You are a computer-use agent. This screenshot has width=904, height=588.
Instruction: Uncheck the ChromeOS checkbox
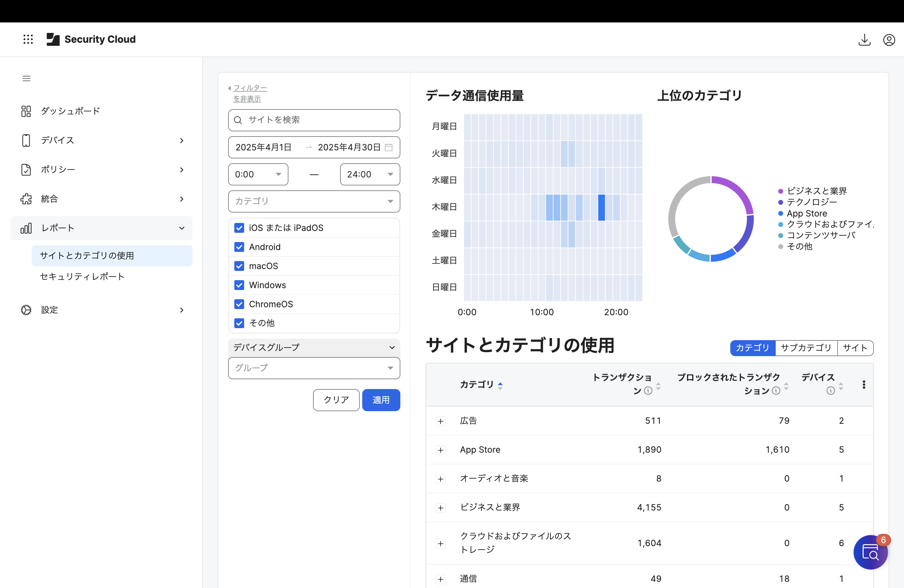point(239,304)
